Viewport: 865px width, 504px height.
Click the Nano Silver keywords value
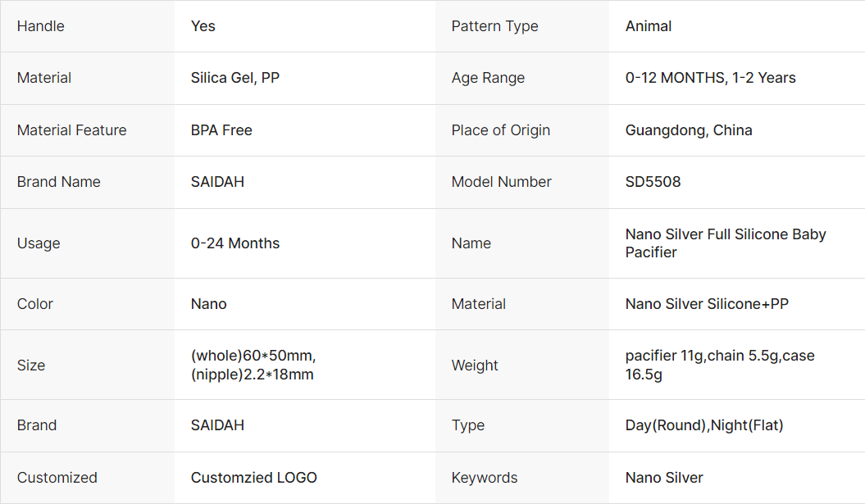pyautogui.click(x=664, y=478)
